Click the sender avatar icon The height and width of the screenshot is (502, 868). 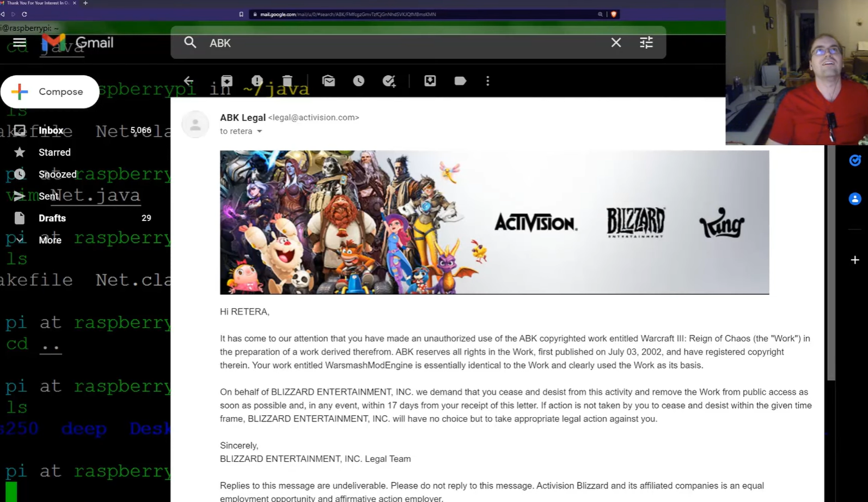coord(195,125)
